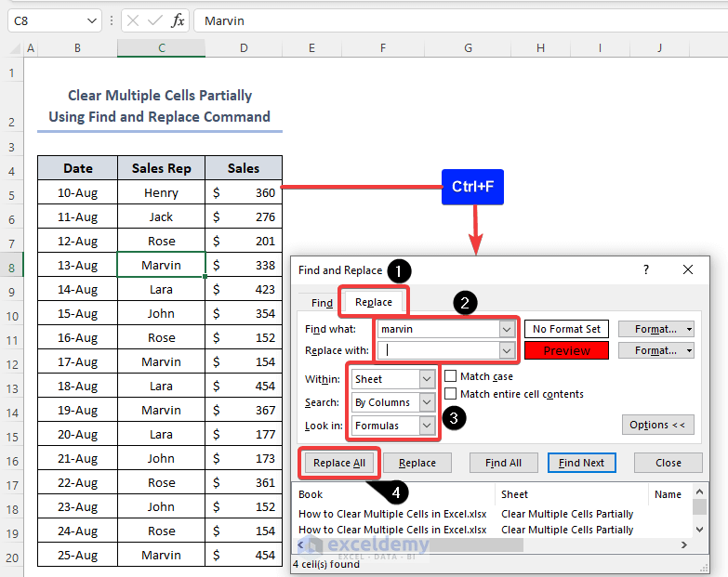Open the Replace with history dropdown
Viewport: 728px width, 577px height.
[x=507, y=350]
